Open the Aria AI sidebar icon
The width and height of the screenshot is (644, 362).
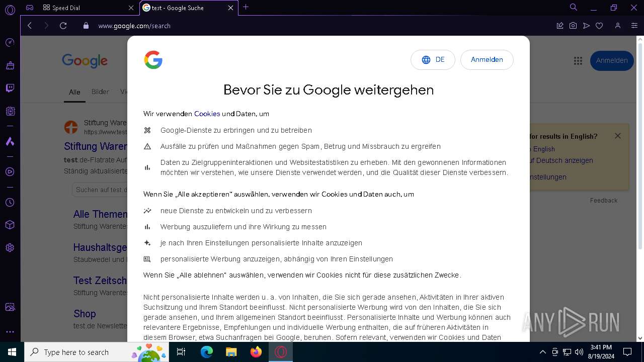pos(10,141)
